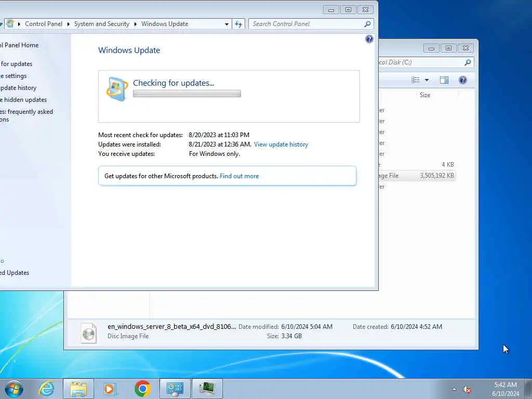Open View update history link

click(281, 144)
